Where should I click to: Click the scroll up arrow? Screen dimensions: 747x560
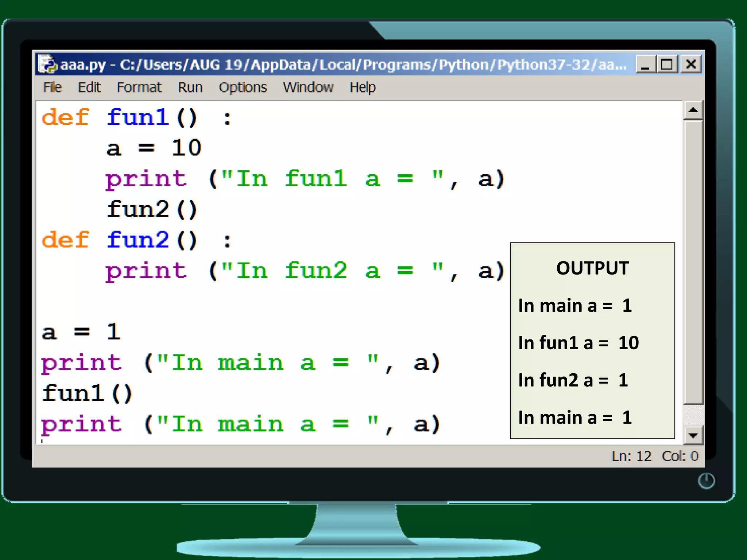[x=693, y=110]
